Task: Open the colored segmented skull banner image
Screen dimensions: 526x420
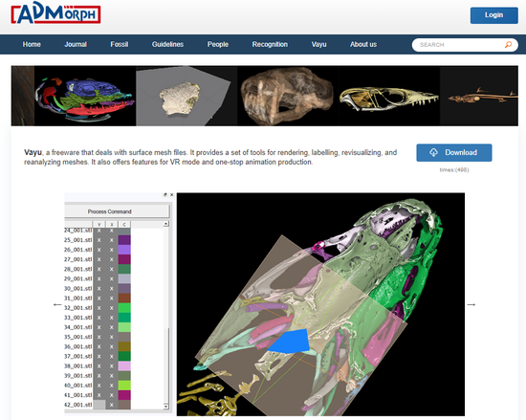Action: tap(85, 96)
